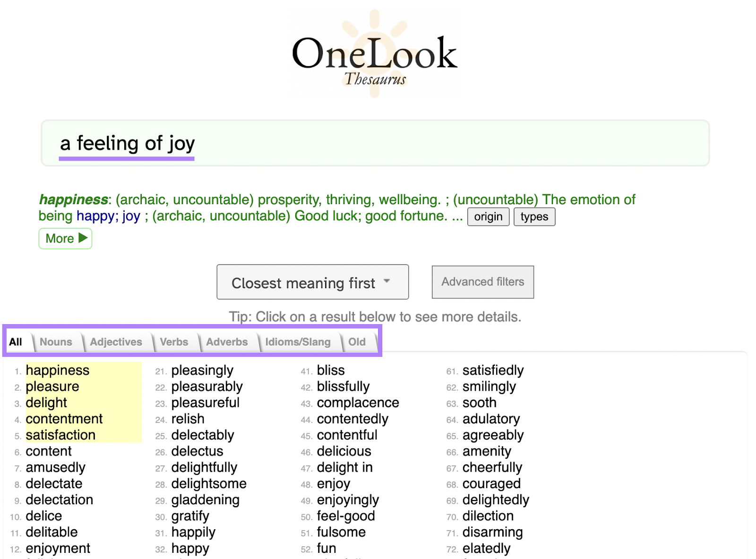Click the result word 'enjoyment'

click(x=58, y=548)
